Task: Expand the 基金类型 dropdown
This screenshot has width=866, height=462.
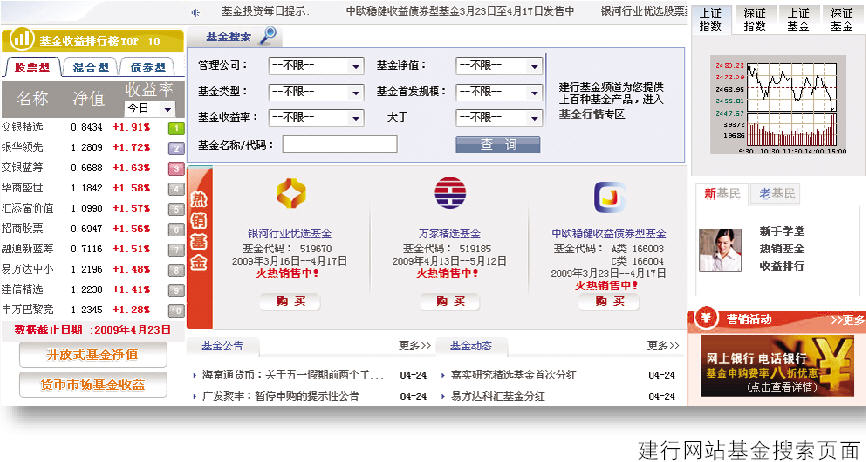Action: point(316,92)
